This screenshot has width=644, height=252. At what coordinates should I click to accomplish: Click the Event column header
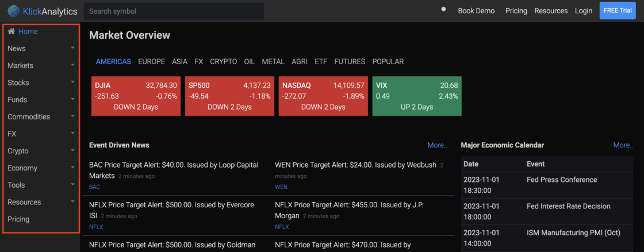535,164
